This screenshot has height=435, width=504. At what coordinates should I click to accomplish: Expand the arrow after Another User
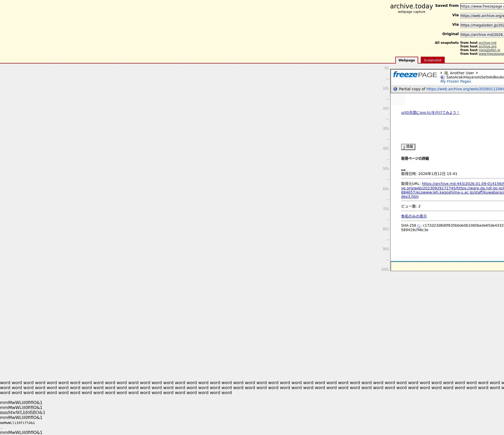[477, 73]
